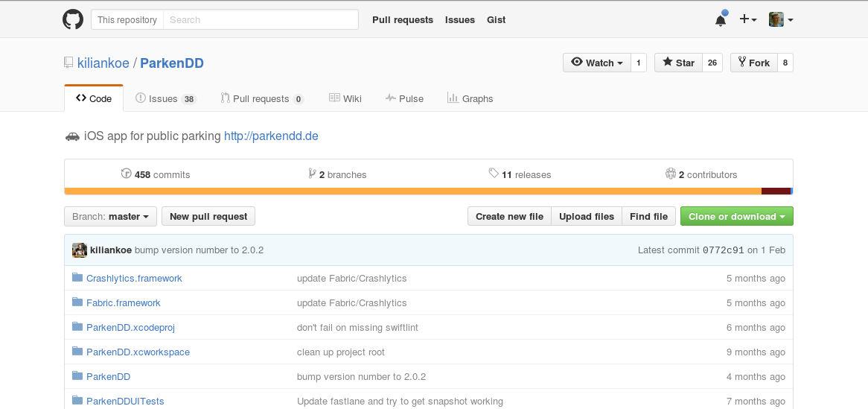868x409 pixels.
Task: Open the Pulse tab
Action: click(x=404, y=98)
